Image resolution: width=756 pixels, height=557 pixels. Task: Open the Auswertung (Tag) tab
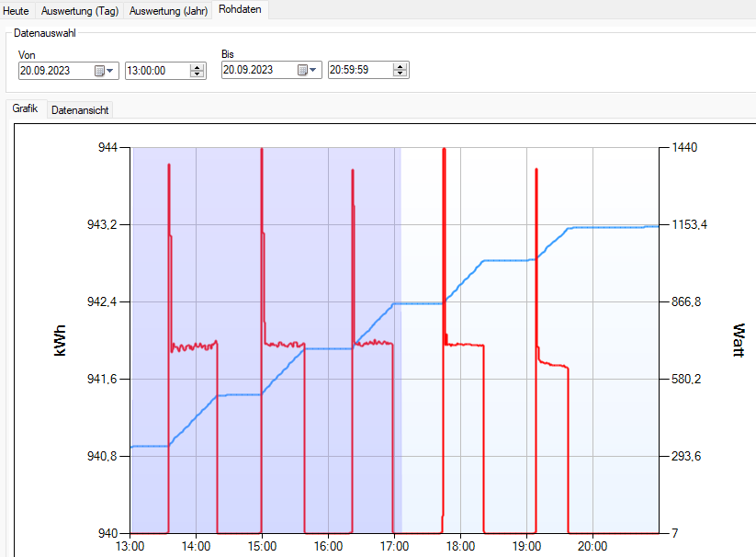tap(79, 10)
